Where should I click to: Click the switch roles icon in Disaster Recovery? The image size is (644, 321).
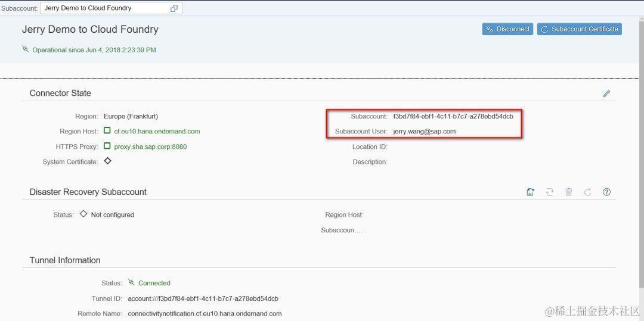550,192
